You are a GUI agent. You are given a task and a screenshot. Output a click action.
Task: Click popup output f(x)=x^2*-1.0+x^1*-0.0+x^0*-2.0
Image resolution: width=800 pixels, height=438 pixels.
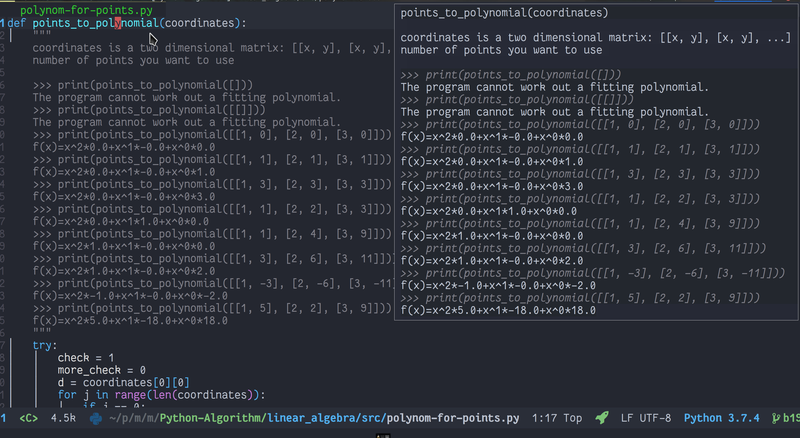point(498,285)
